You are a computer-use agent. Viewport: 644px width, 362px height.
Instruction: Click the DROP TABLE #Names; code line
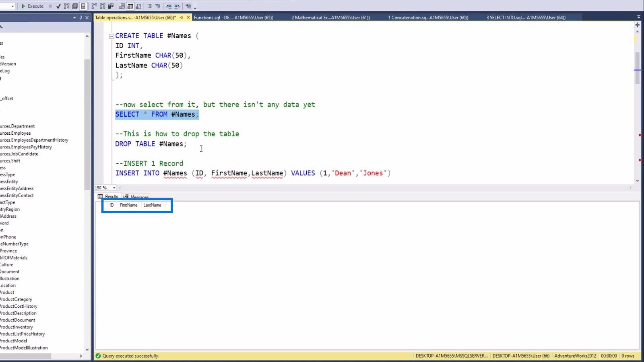coord(151,144)
